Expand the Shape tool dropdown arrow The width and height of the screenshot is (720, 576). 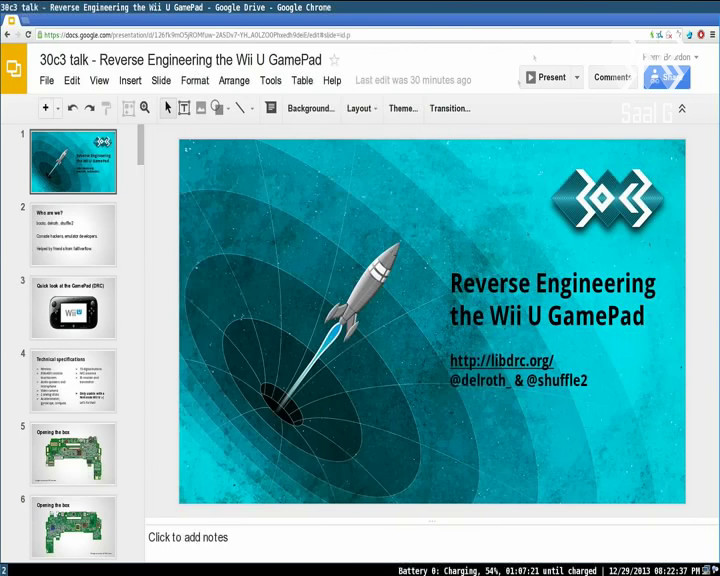(228, 109)
